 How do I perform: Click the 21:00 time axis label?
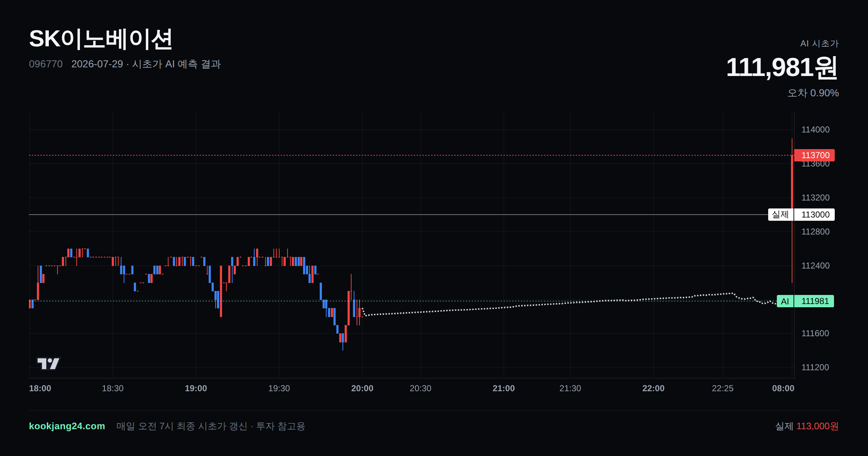(504, 388)
